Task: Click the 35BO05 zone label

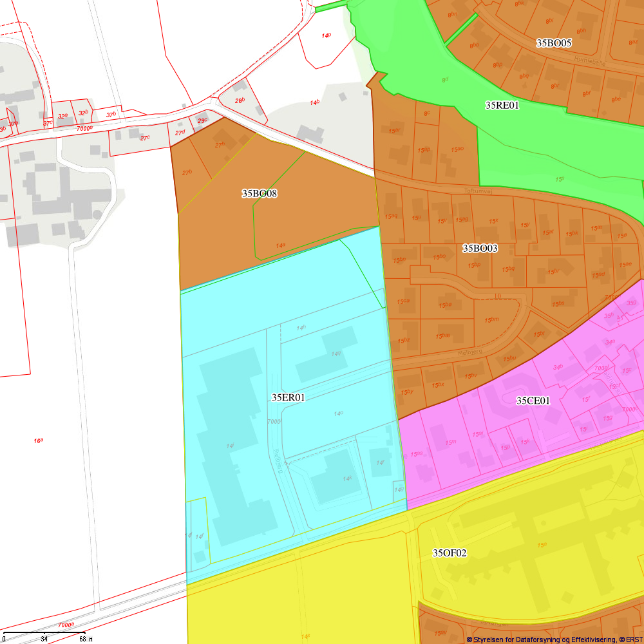Action: point(554,43)
